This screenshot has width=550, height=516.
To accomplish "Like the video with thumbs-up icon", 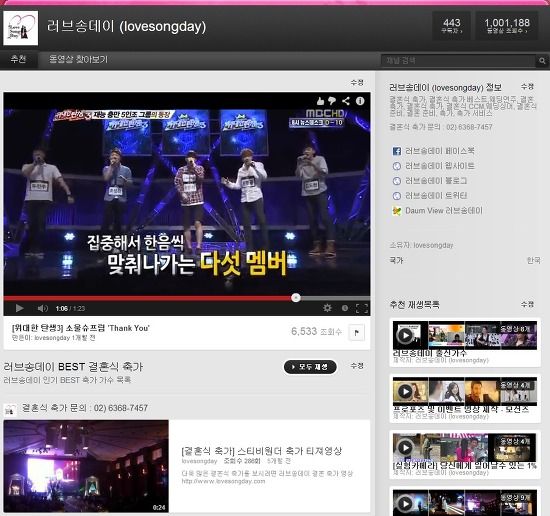I will tap(320, 101).
